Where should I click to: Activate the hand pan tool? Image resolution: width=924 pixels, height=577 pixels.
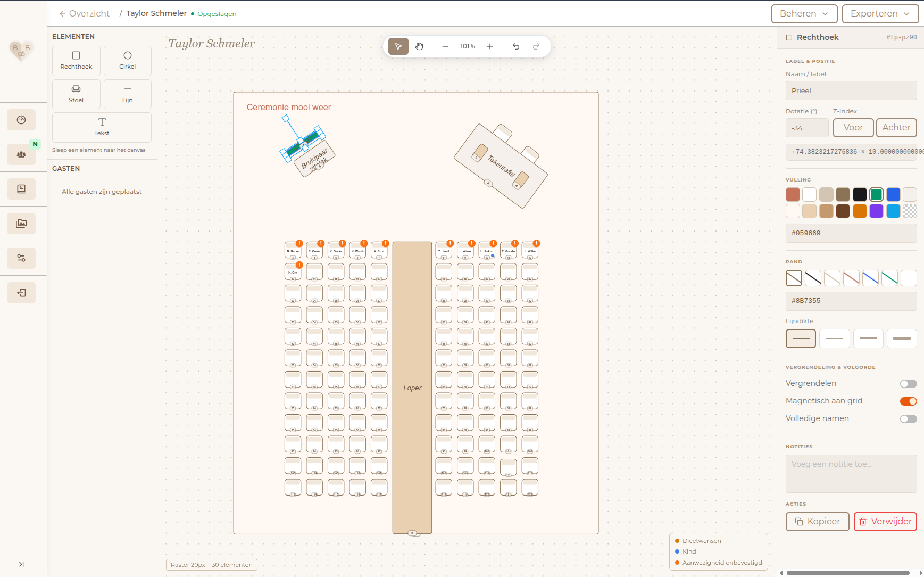(x=419, y=46)
